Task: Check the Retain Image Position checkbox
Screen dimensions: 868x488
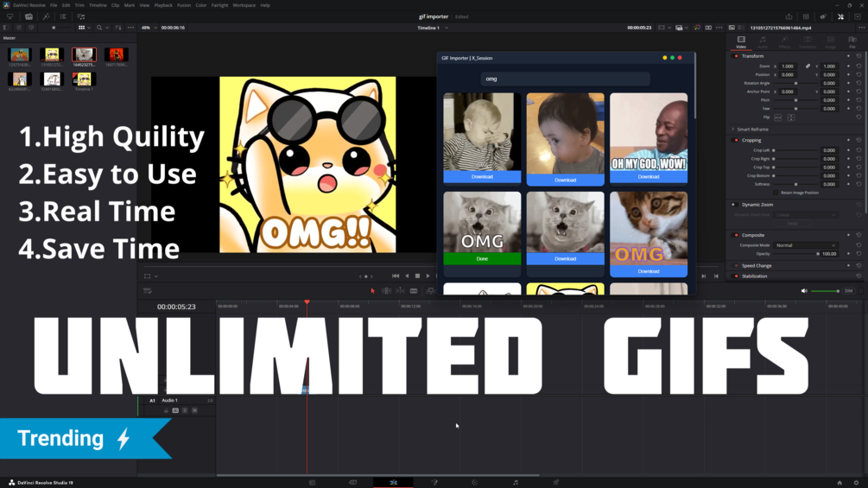Action: click(x=776, y=193)
